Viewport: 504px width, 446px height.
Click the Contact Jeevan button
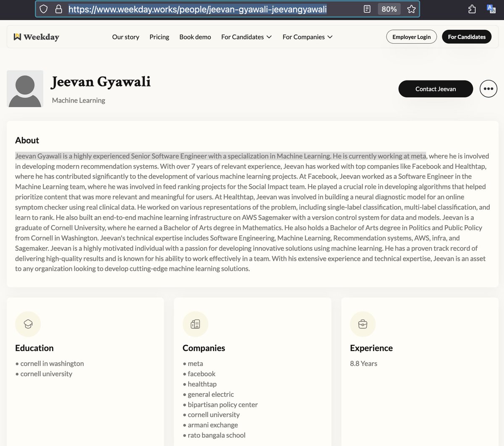436,89
